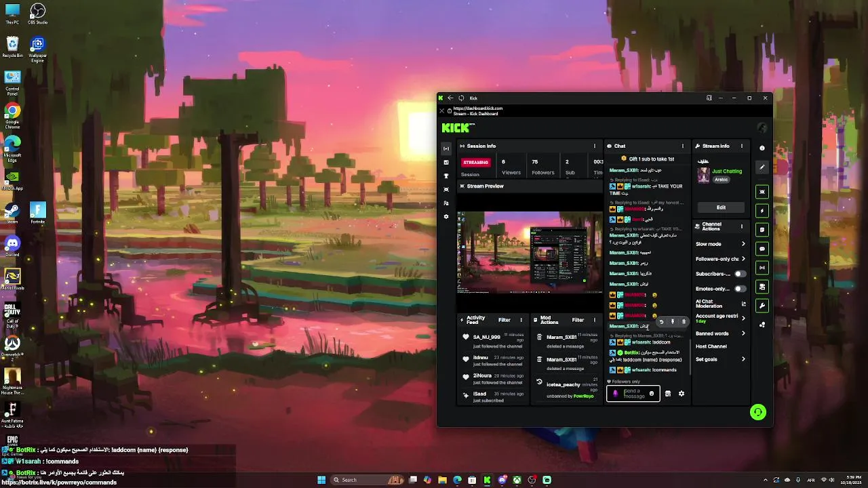Image resolution: width=868 pixels, height=488 pixels.
Task: Click the lightning bolt icon in right rail
Action: [762, 211]
